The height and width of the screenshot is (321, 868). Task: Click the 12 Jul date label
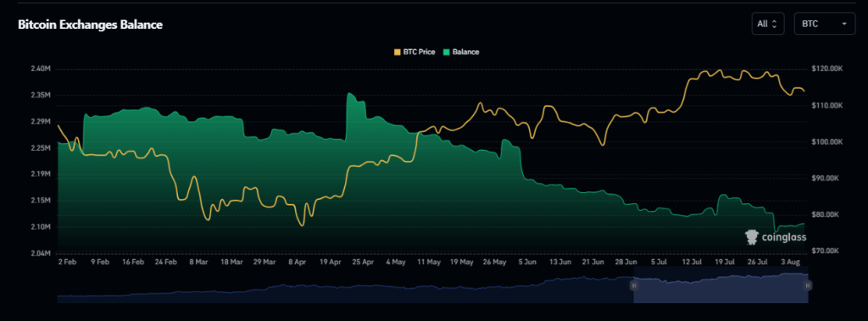point(692,262)
